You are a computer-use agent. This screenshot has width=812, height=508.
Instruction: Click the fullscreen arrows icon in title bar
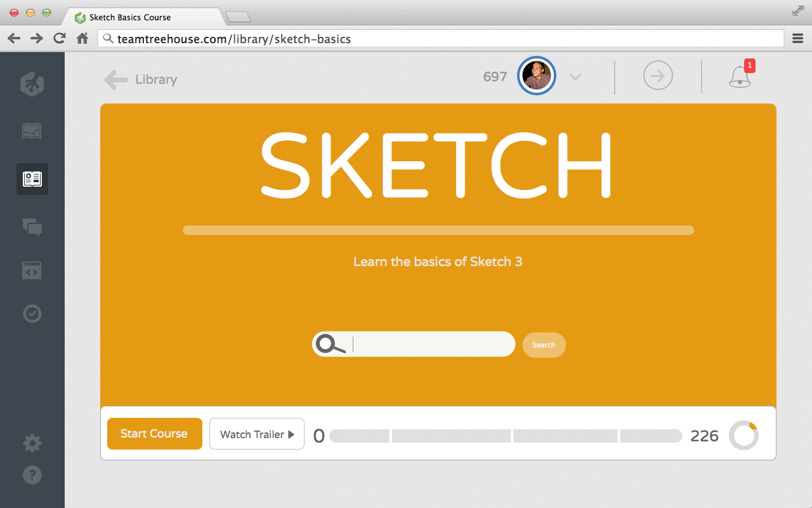coord(798,11)
